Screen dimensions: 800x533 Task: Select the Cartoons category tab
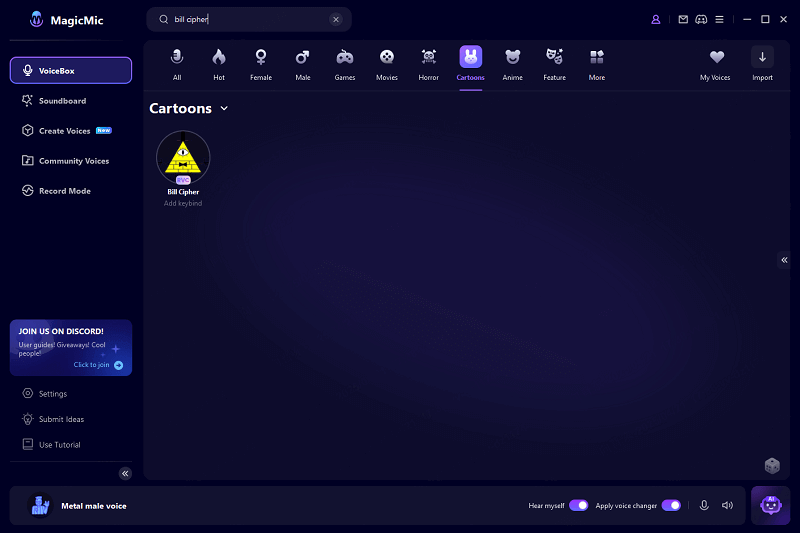470,65
